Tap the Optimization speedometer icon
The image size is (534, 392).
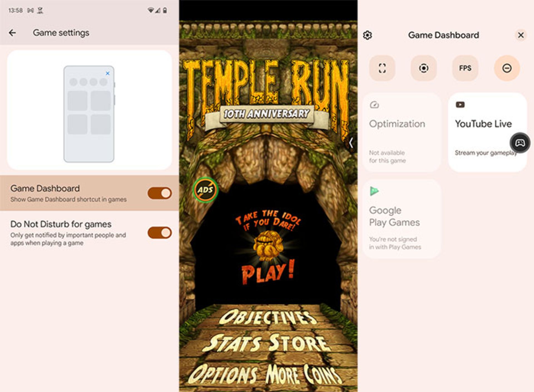tap(374, 105)
